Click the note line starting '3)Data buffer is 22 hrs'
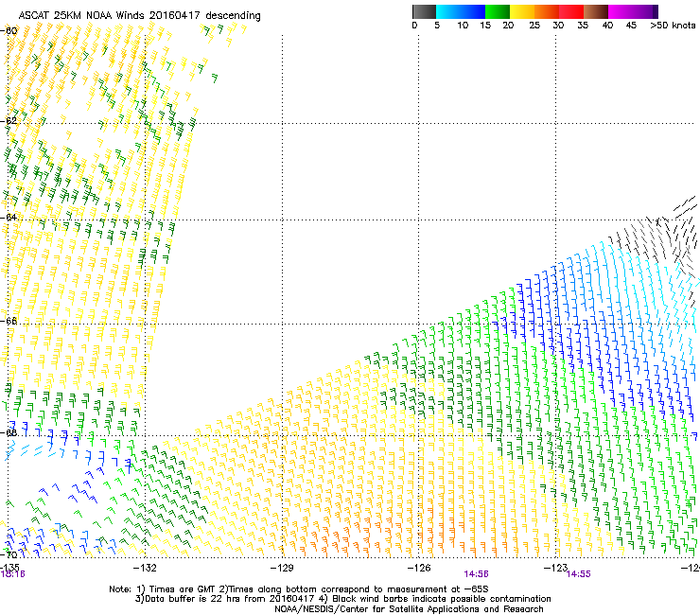The width and height of the screenshot is (700, 615). (342, 599)
